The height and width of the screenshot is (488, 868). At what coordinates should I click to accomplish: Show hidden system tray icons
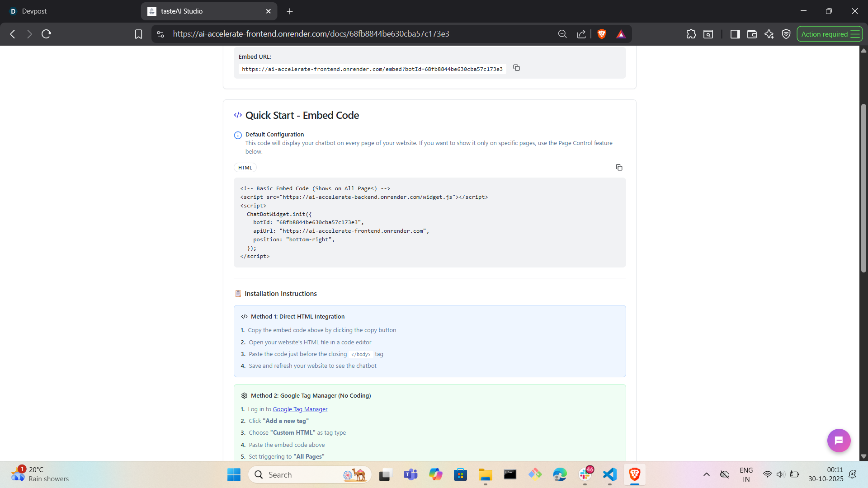[x=706, y=474]
